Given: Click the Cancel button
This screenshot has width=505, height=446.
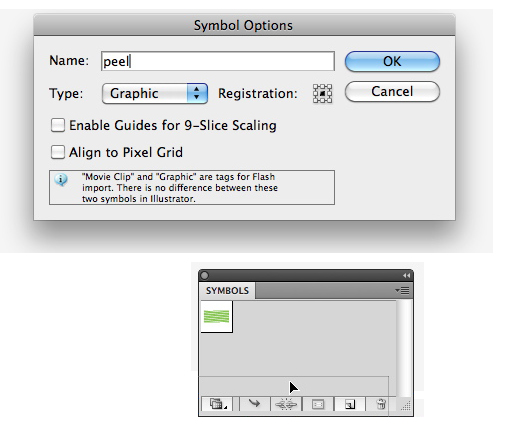Looking at the screenshot, I should [x=392, y=91].
